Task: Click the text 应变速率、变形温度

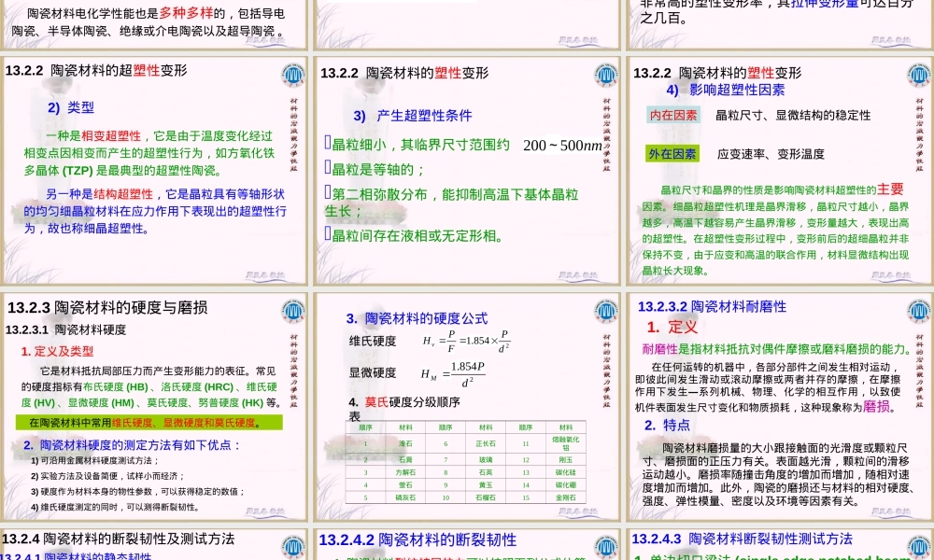Action: coord(771,154)
